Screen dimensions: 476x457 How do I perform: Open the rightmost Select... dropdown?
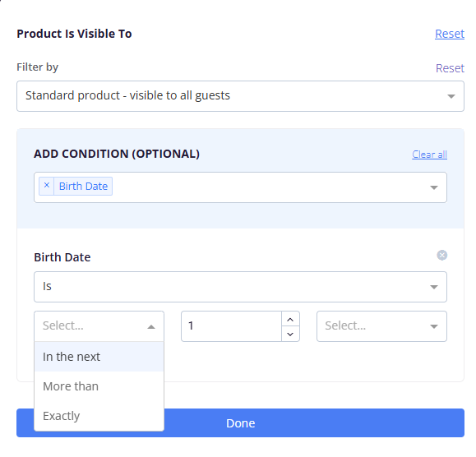click(x=381, y=326)
